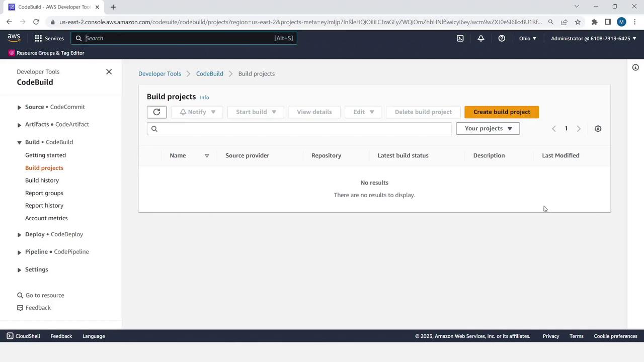Click Create build project button
The image size is (644, 362).
(502, 112)
